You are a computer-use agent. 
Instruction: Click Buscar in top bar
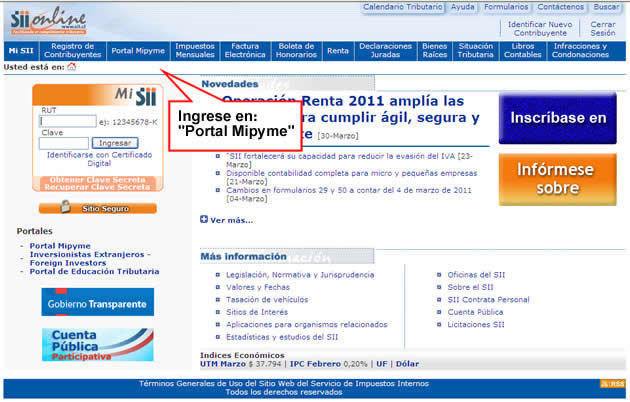click(x=606, y=7)
